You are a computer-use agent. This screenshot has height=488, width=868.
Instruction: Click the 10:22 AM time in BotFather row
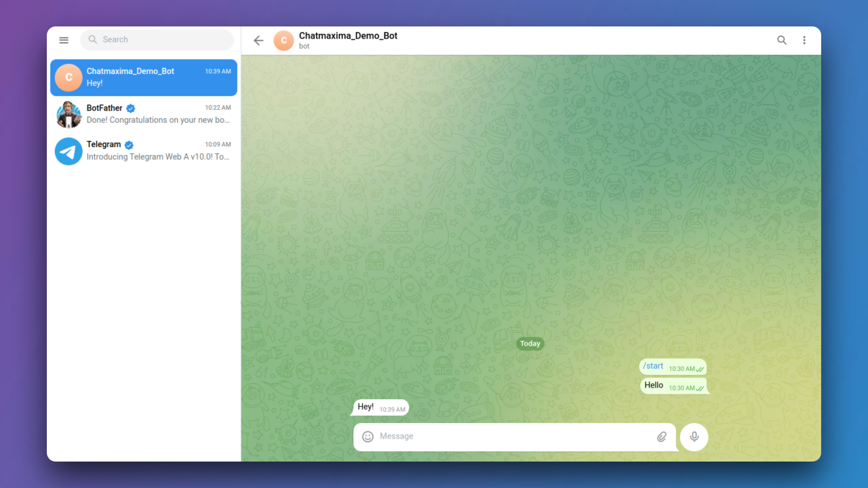(x=218, y=108)
